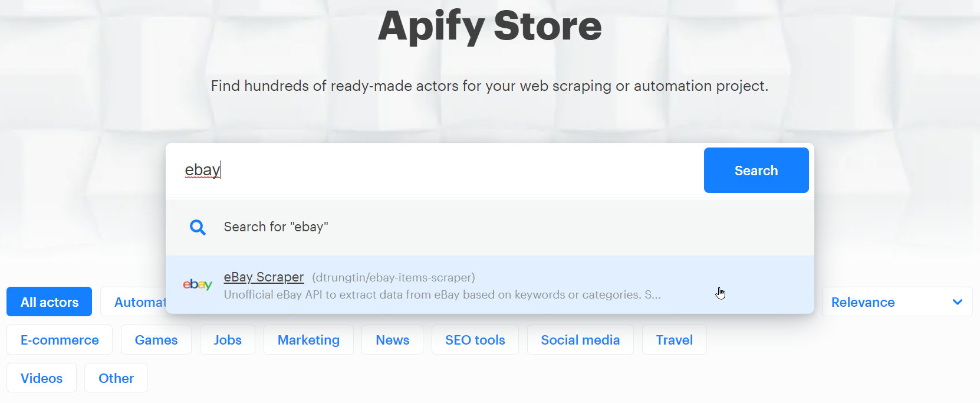
Task: Filter by Games category
Action: click(156, 340)
